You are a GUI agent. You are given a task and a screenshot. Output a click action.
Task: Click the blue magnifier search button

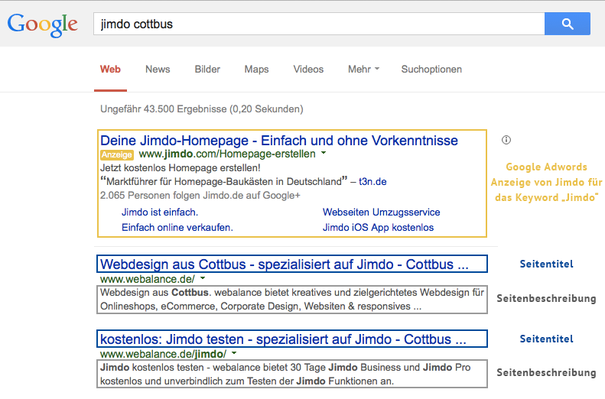pyautogui.click(x=567, y=24)
